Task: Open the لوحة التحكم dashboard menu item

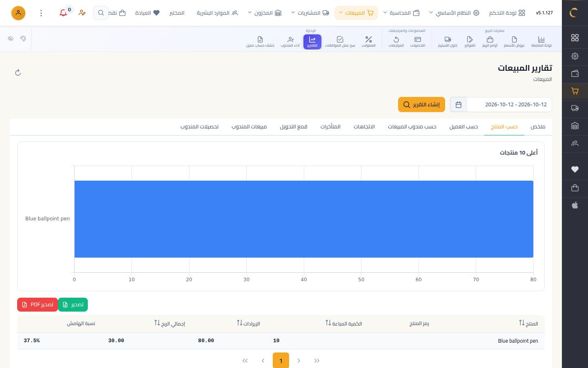Action: click(507, 13)
